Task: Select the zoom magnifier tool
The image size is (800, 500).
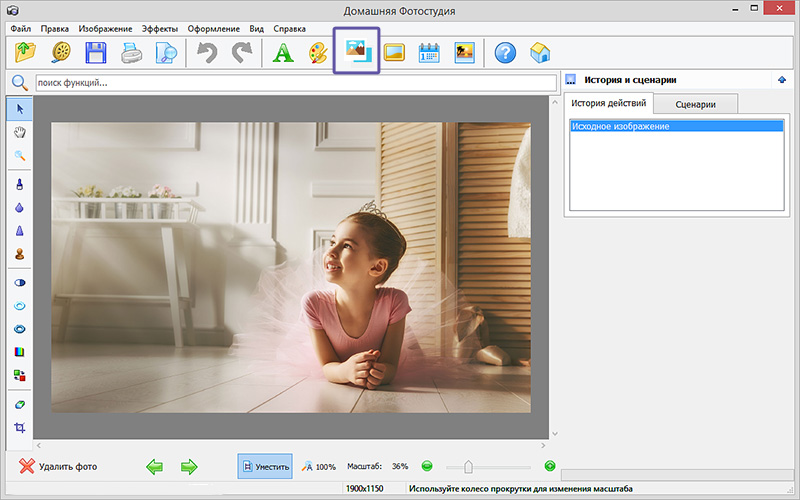Action: 20,156
